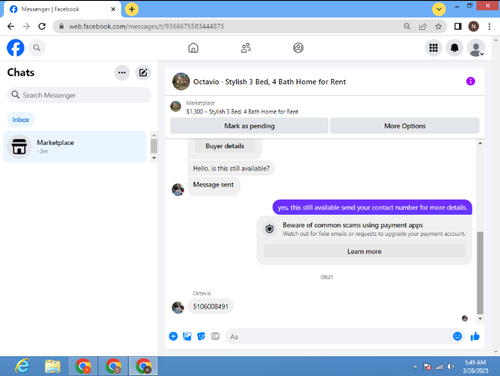This screenshot has height=376, width=500.
Task: Click the sent purple message bubble
Action: [372, 207]
